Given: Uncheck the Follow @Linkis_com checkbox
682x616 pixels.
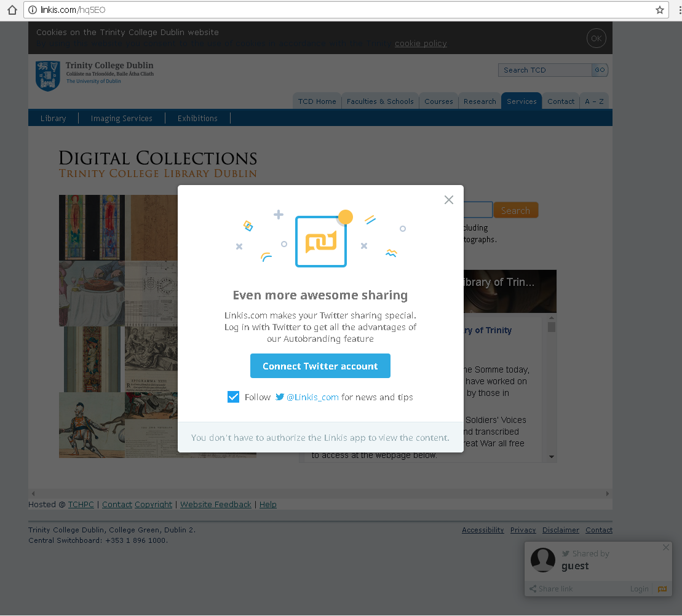Looking at the screenshot, I should point(233,397).
